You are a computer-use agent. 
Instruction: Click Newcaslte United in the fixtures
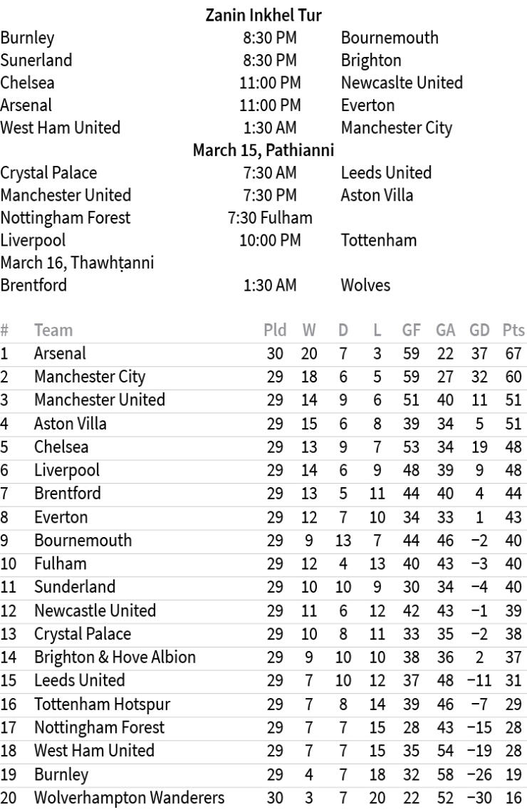(402, 83)
